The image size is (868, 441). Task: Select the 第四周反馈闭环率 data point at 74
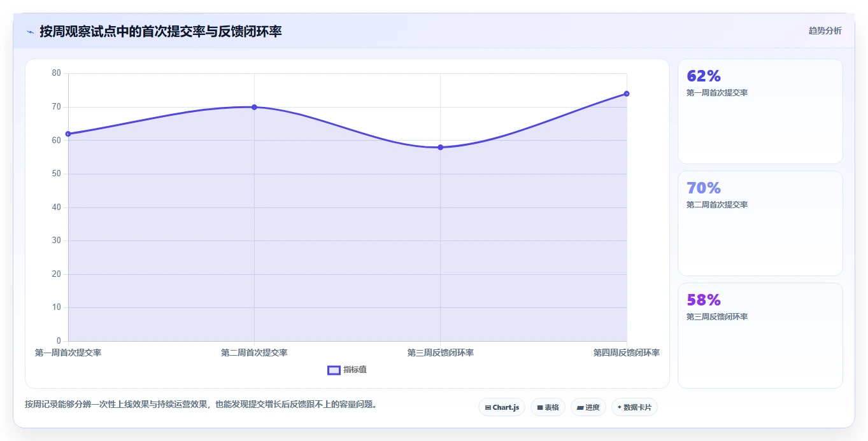tap(627, 94)
